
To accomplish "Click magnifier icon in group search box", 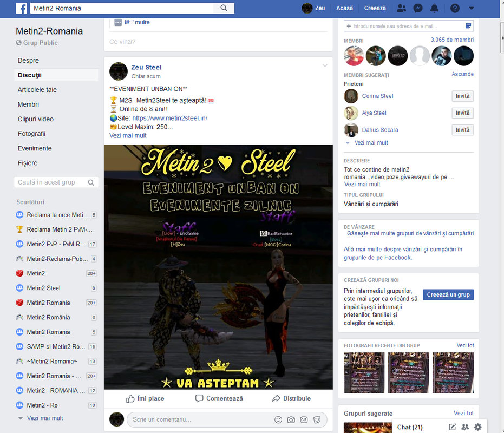I will [91, 182].
